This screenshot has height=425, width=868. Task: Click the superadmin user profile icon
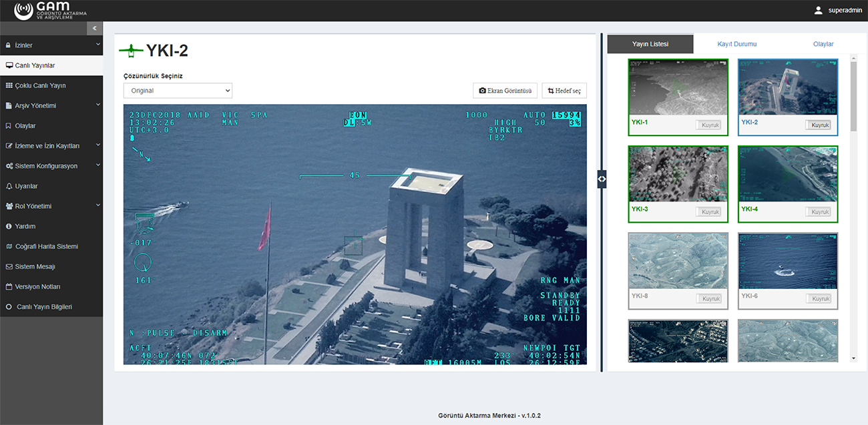tap(818, 11)
